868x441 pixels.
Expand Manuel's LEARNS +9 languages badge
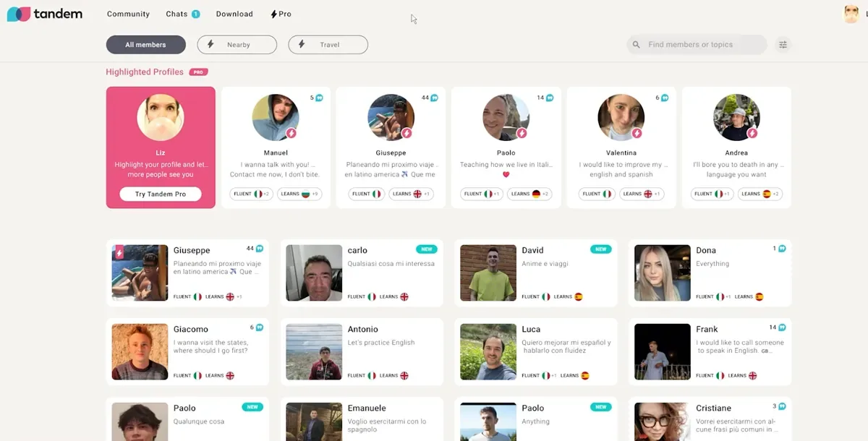tap(299, 194)
